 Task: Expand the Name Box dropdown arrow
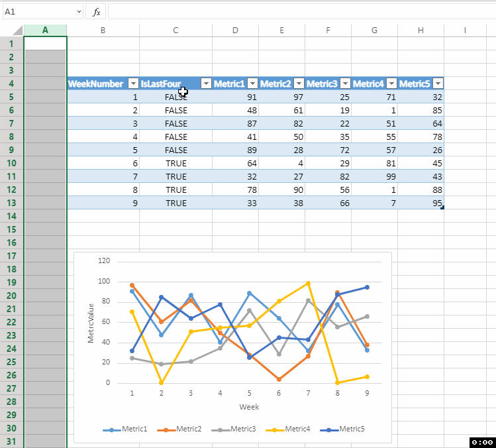[79, 12]
